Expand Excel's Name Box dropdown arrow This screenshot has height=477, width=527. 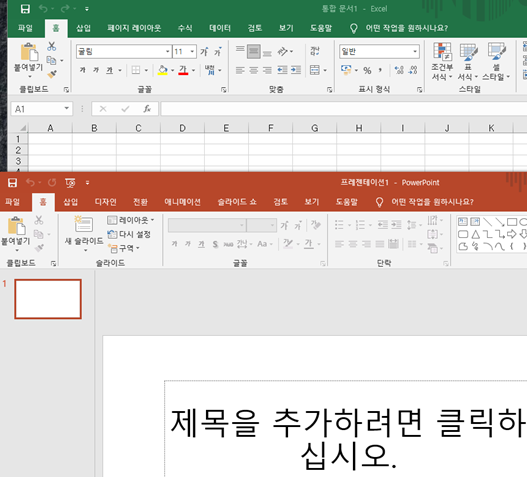tap(67, 108)
